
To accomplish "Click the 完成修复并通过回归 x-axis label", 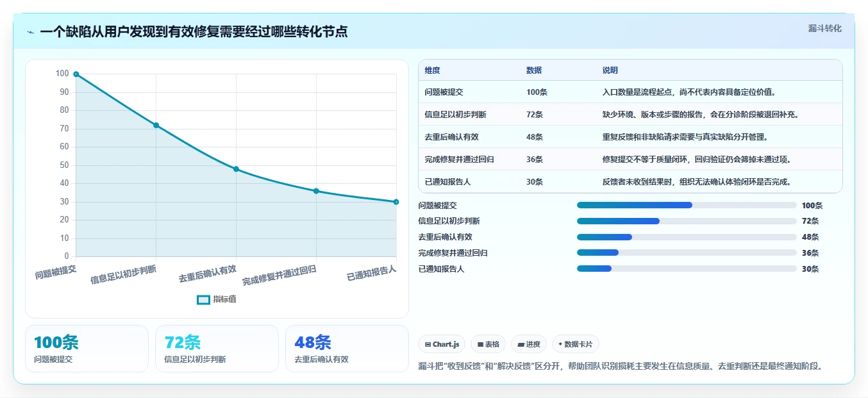I will click(280, 275).
